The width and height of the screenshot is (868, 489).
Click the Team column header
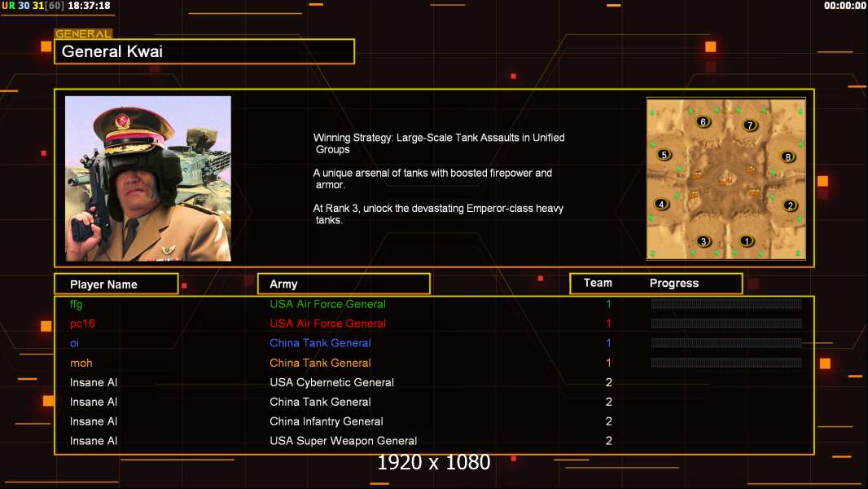(x=598, y=283)
